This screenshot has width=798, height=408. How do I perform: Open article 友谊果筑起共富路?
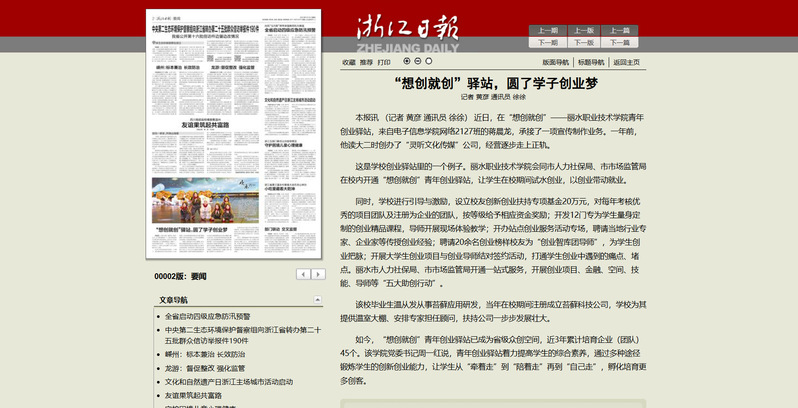pyautogui.click(x=193, y=395)
